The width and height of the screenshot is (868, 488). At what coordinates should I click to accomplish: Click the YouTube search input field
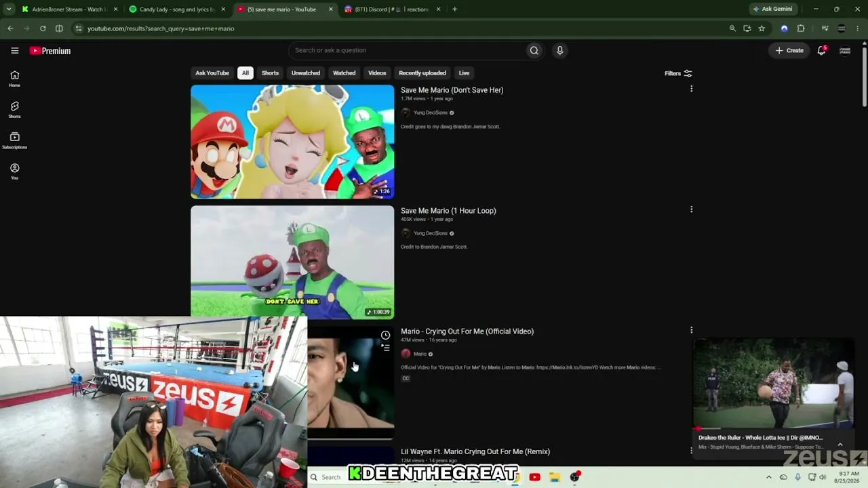point(407,50)
